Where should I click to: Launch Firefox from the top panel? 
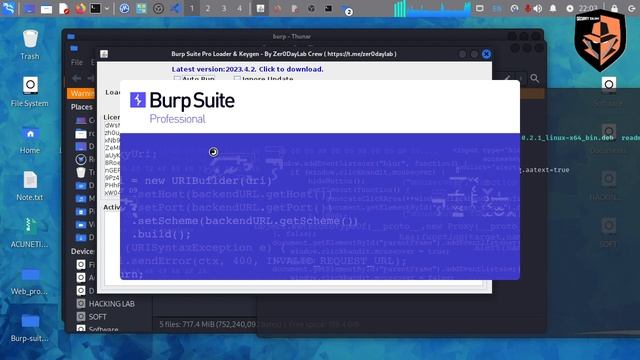point(80,8)
